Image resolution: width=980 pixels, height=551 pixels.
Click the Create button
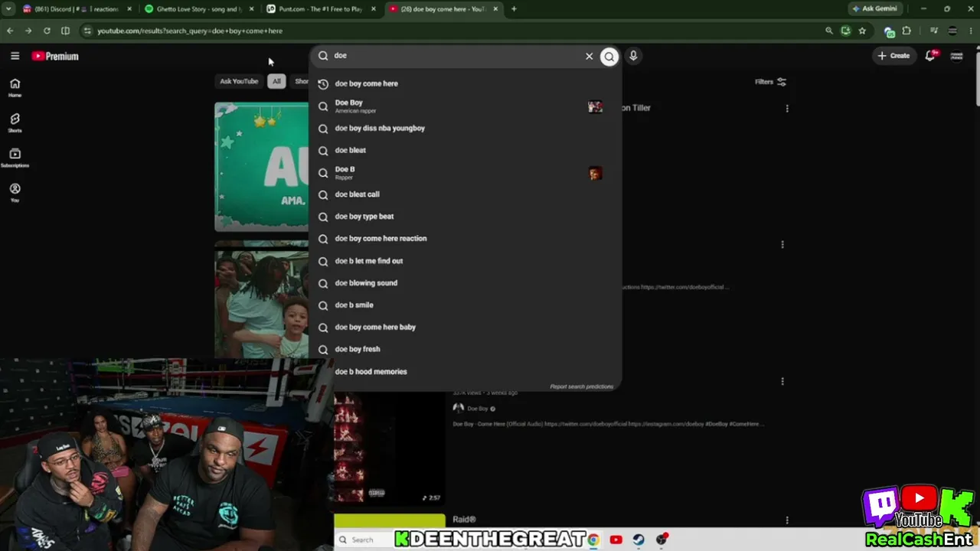(893, 56)
